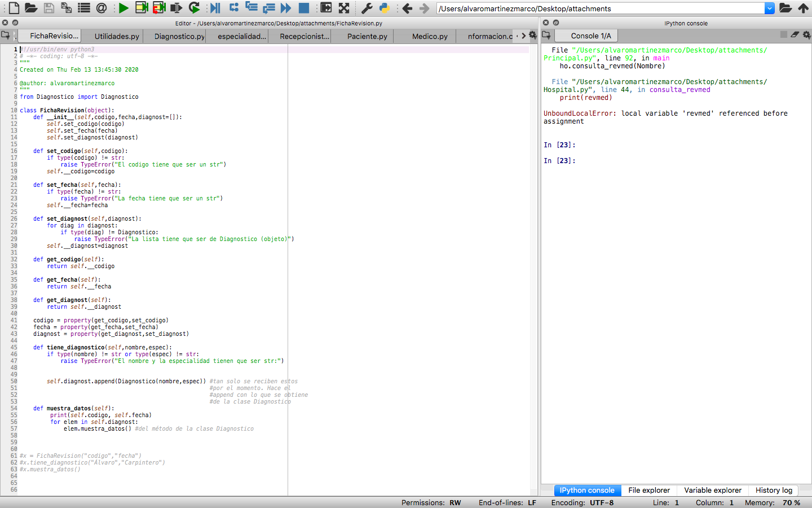
Task: Go forward with the right arrow icon
Action: tap(425, 8)
